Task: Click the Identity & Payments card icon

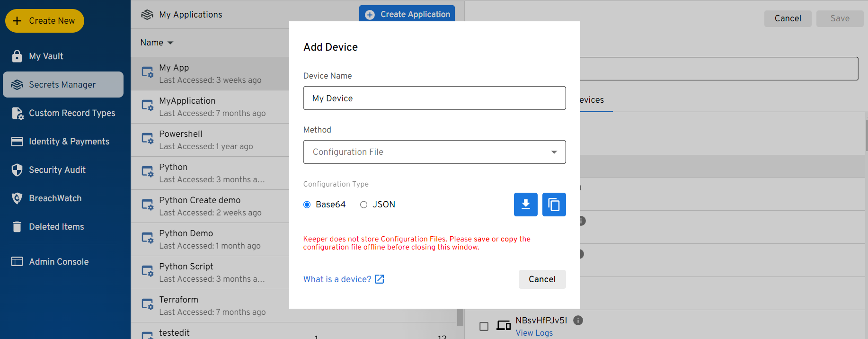Action: point(17,142)
